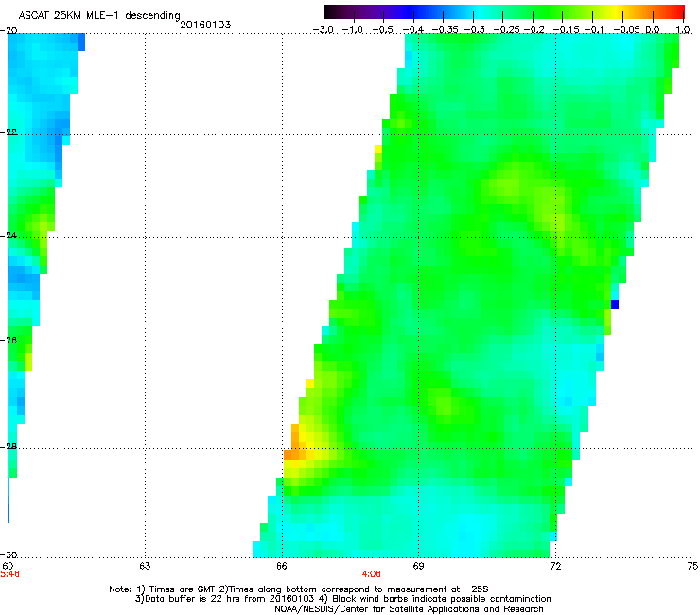Click the '-0.3' color scale label

[474, 30]
